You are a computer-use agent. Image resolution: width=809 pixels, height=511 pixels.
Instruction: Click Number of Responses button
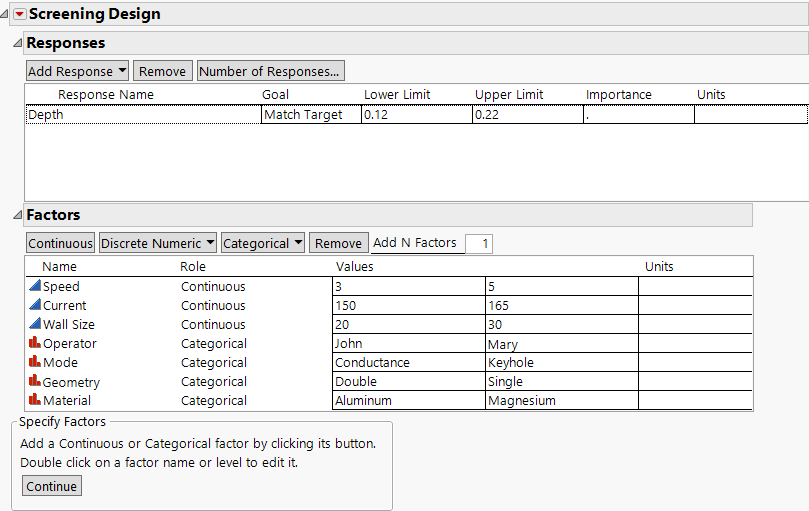(270, 71)
